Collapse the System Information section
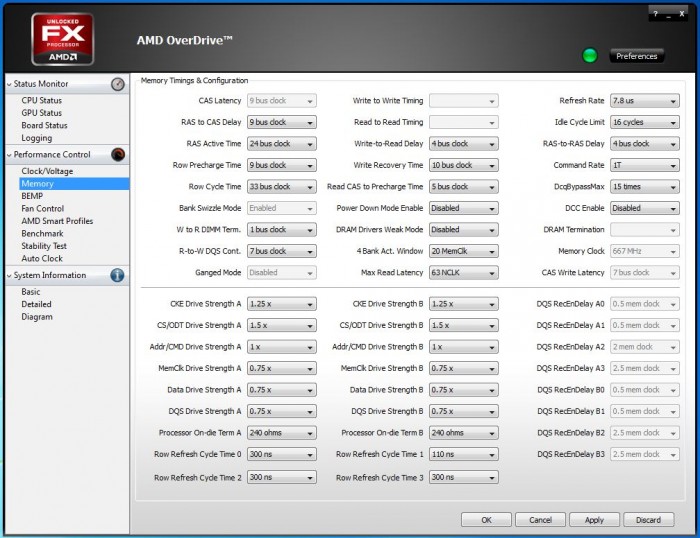This screenshot has width=700, height=538. (x=9, y=275)
